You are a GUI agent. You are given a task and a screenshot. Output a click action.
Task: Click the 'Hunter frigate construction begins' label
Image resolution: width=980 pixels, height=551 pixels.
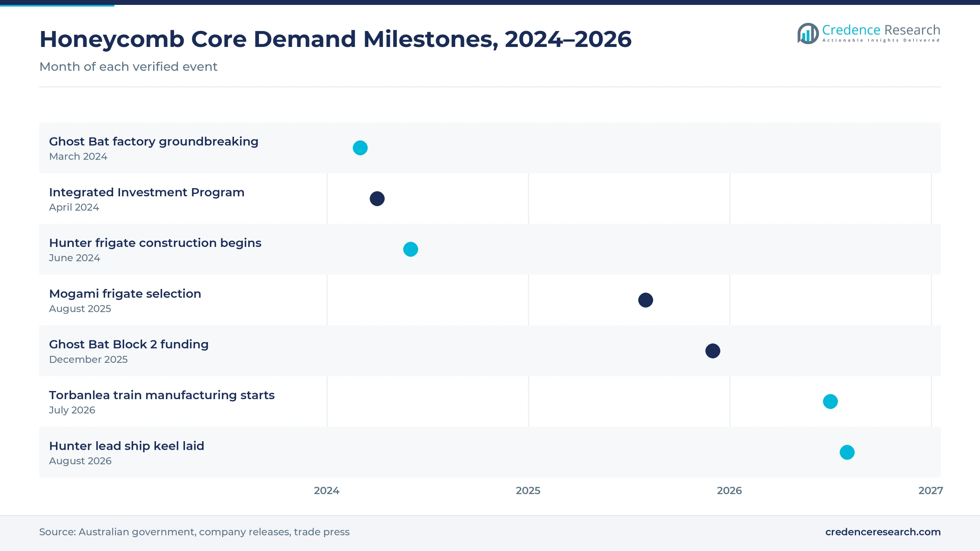click(x=155, y=243)
